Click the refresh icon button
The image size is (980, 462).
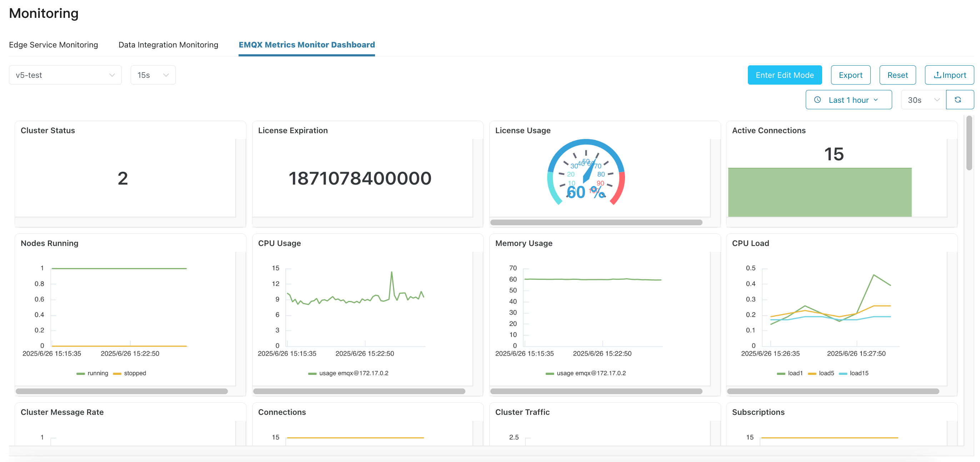pos(957,100)
